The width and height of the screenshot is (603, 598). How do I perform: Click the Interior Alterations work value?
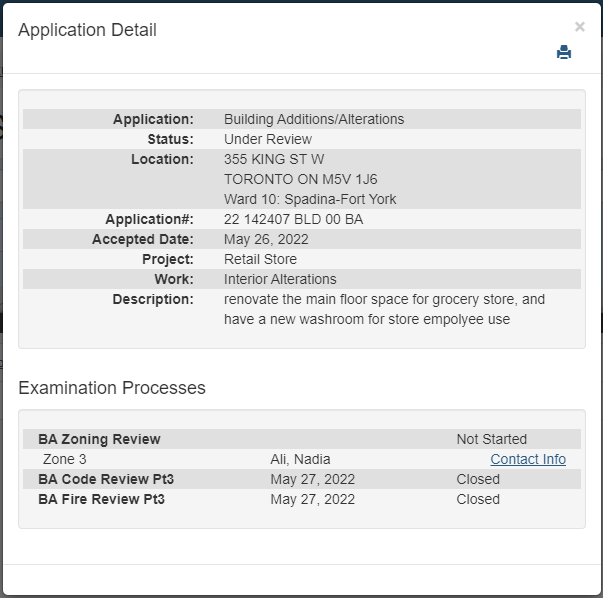pos(280,279)
